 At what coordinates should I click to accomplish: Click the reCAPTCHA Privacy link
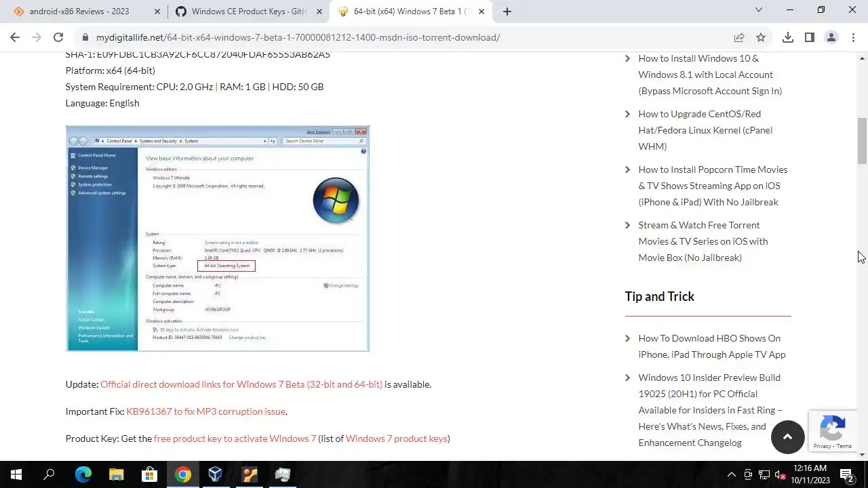[822, 446]
